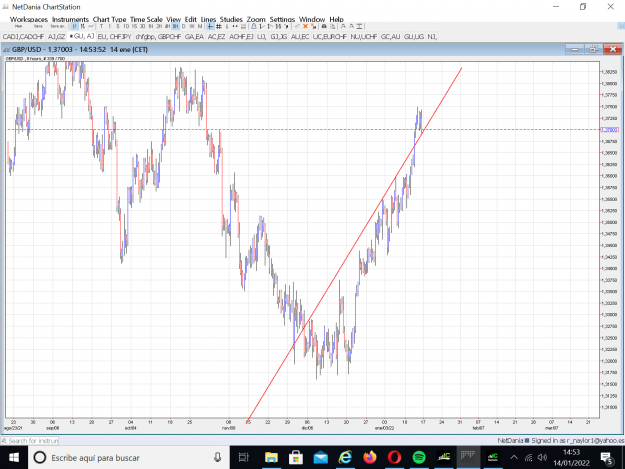The image size is (625, 469).
Task: Switch to the GU, AJ workspace tab
Action: [82, 36]
